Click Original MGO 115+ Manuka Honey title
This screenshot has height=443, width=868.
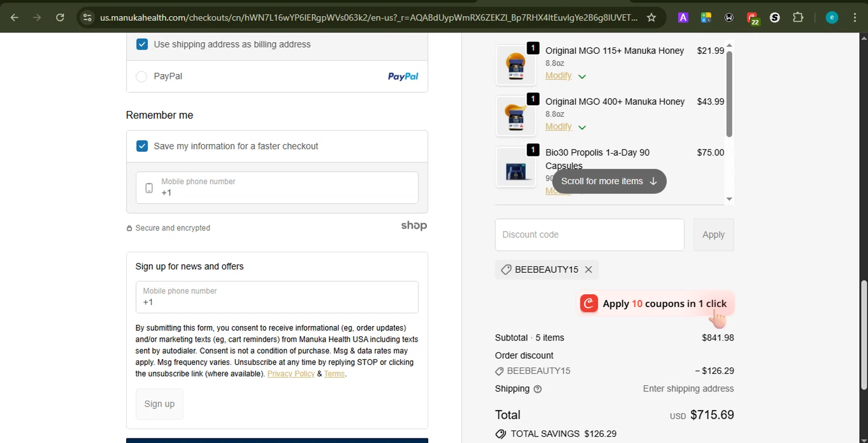pos(615,50)
